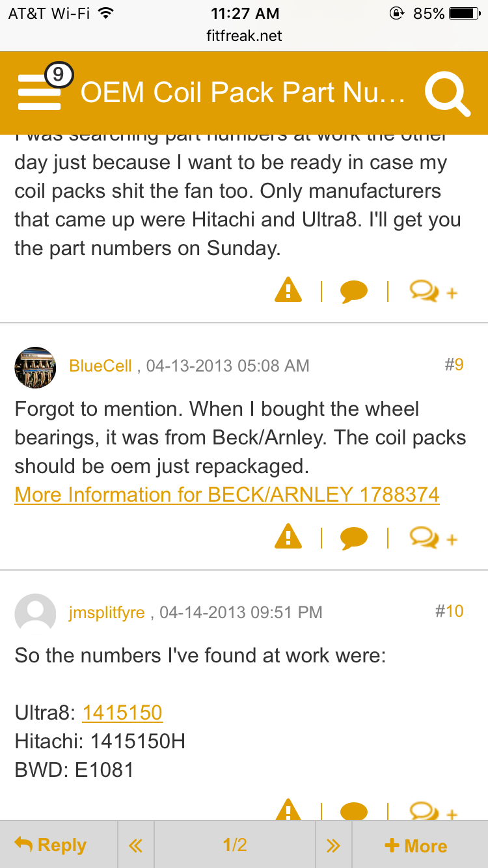The width and height of the screenshot is (488, 868).
Task: Open the 1/2 page selector
Action: (235, 845)
